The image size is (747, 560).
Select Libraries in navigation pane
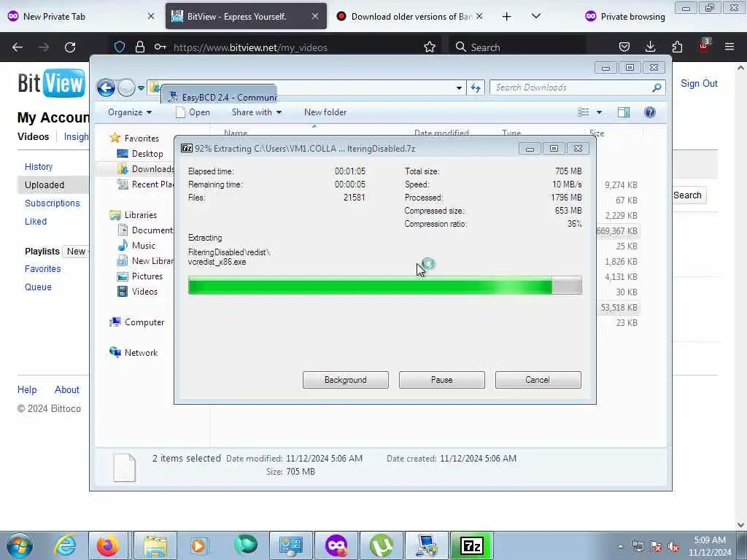pyautogui.click(x=133, y=215)
